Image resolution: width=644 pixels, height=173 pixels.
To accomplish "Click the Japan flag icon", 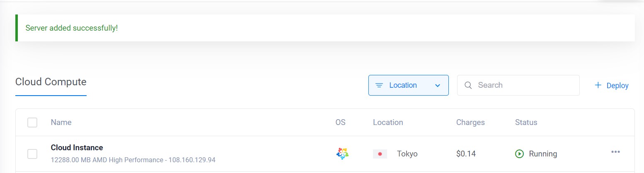I will point(380,154).
